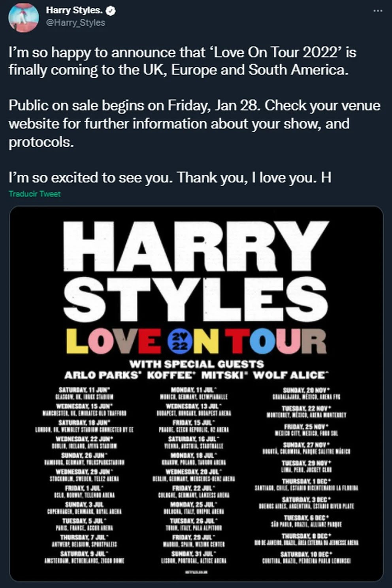Click the blue verified badge

pyautogui.click(x=111, y=11)
